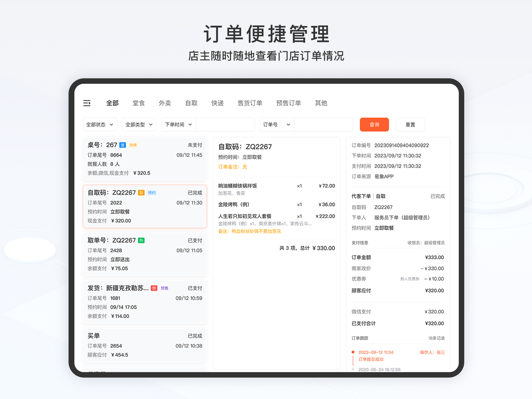
Task: Open the 下单时间 dropdown
Action: point(179,125)
